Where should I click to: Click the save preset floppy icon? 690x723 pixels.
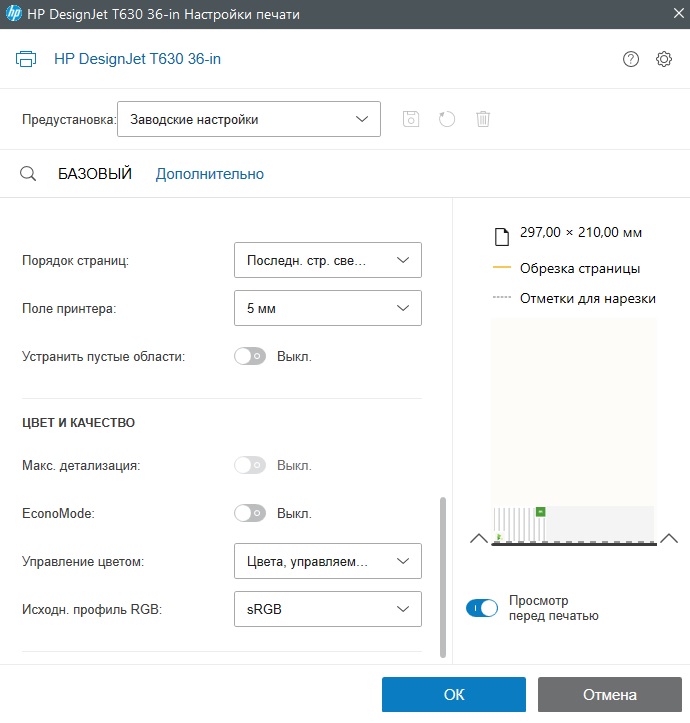[411, 119]
